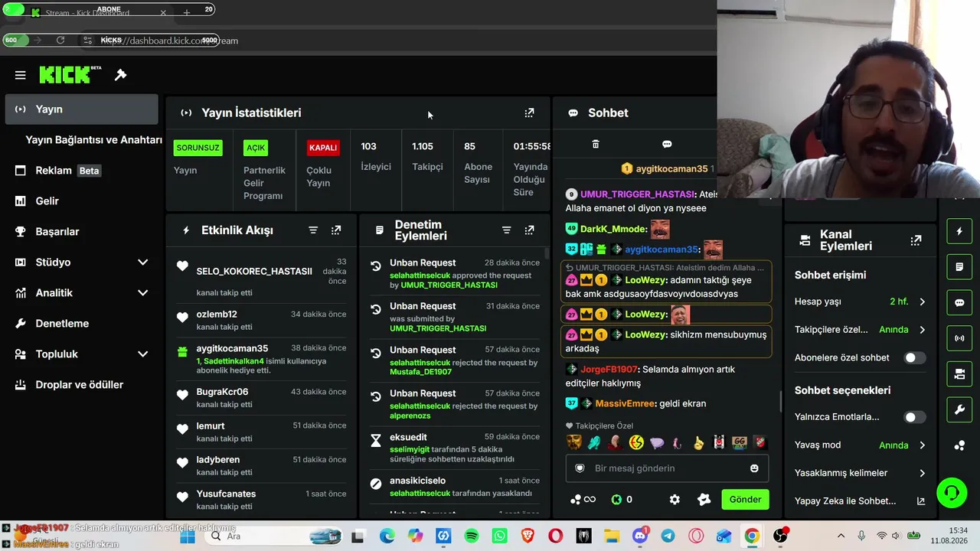
Task: Click the green headset support button
Action: click(x=952, y=492)
